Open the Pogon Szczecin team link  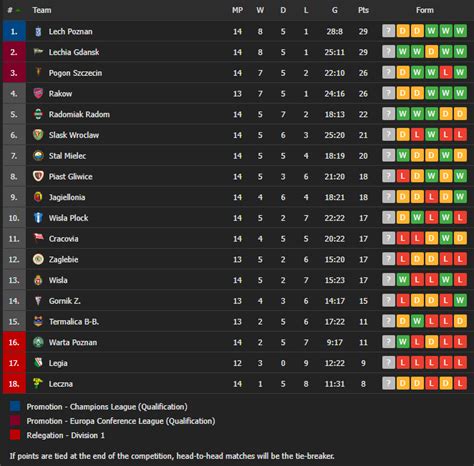[75, 73]
